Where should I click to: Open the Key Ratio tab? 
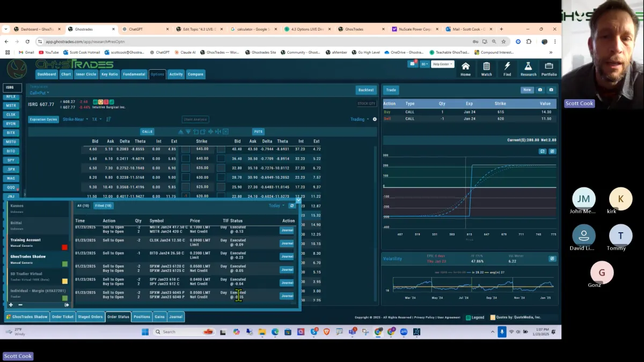click(109, 74)
